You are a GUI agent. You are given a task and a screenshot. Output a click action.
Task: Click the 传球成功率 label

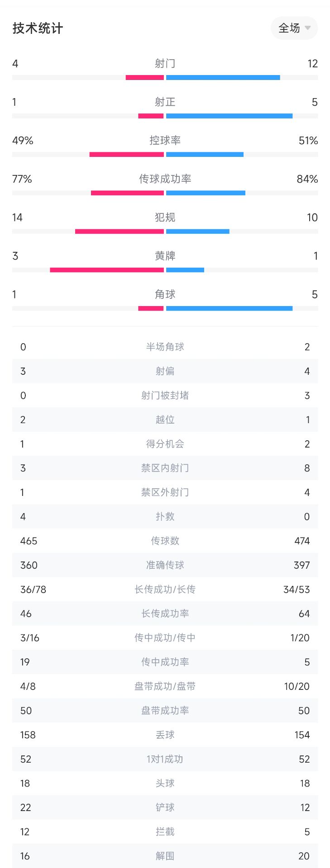[x=165, y=179]
